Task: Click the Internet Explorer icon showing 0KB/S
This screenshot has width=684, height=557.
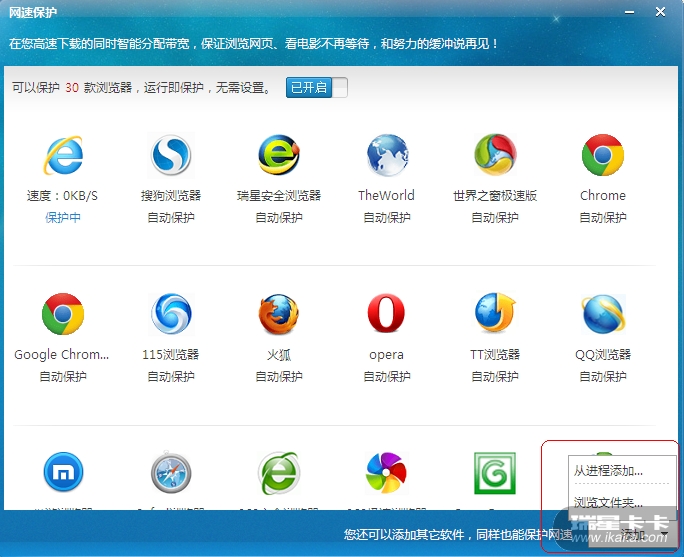Action: tap(63, 155)
